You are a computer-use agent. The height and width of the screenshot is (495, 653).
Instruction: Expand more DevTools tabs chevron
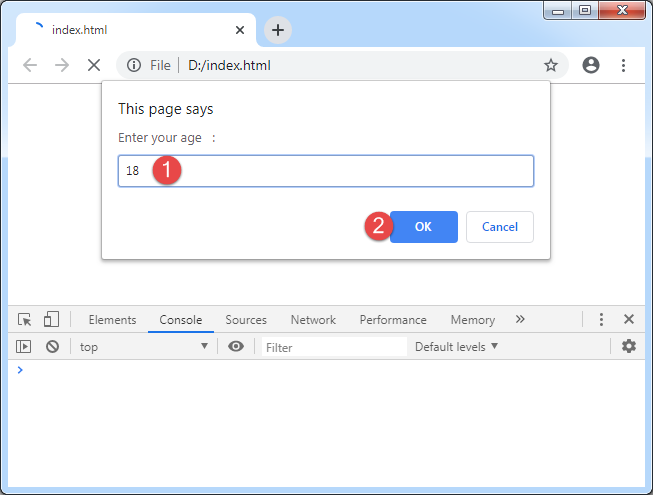[x=520, y=320]
